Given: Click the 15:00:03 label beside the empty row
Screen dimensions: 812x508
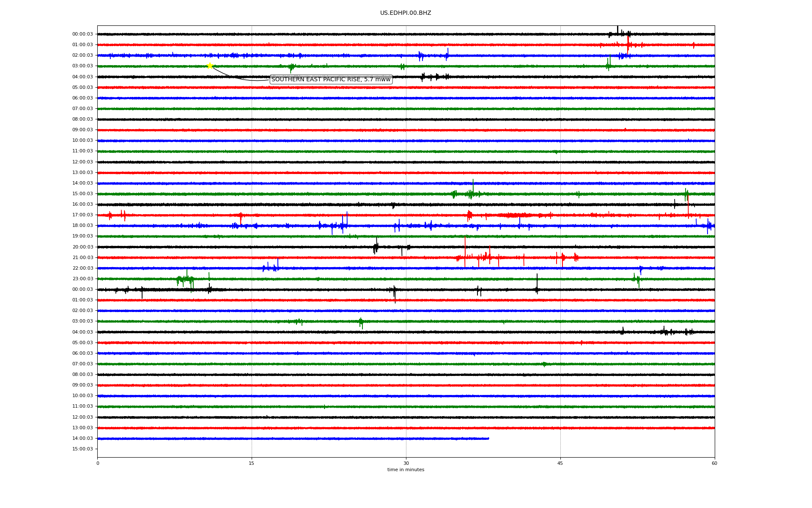Looking at the screenshot, I should click(82, 449).
